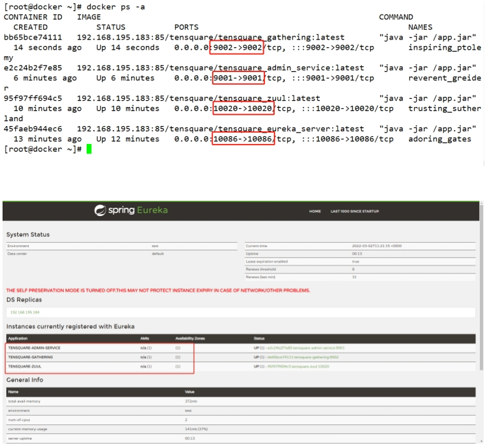The width and height of the screenshot is (490, 448).
Task: Open DS replica link 192.168.195.184
Action: [x=25, y=312]
